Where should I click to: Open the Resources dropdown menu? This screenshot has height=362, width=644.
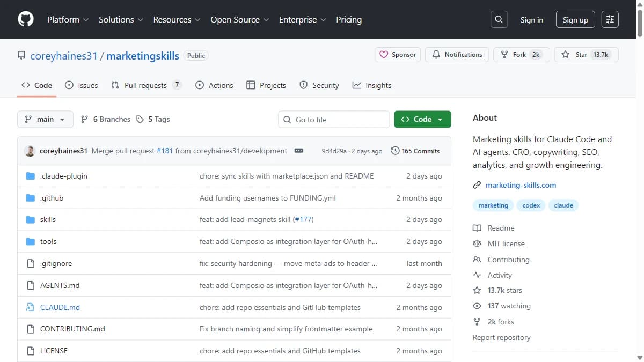coord(177,19)
